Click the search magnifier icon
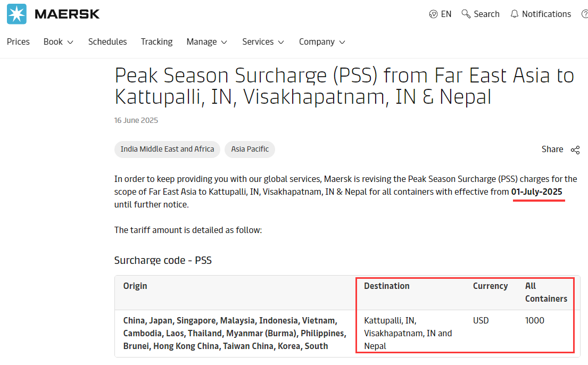 coord(466,14)
